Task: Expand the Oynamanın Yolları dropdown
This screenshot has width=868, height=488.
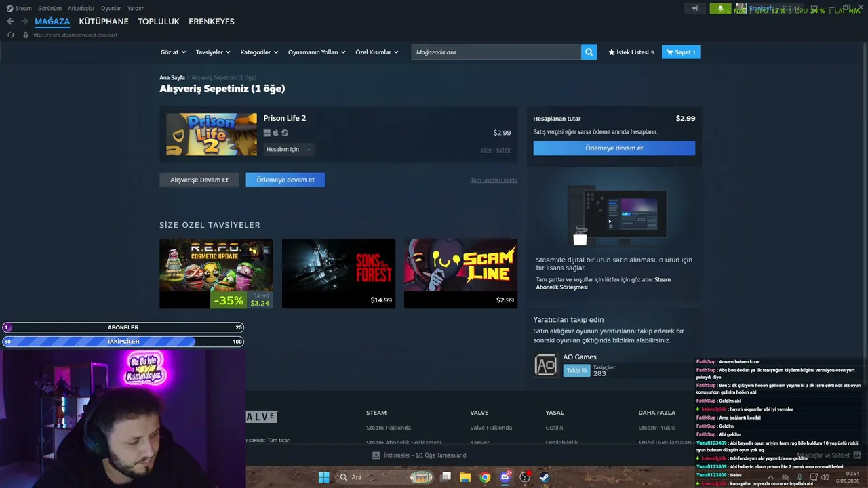Action: [317, 52]
